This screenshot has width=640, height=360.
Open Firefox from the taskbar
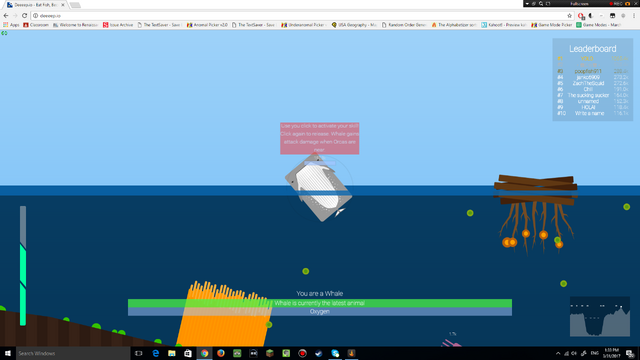click(221, 353)
